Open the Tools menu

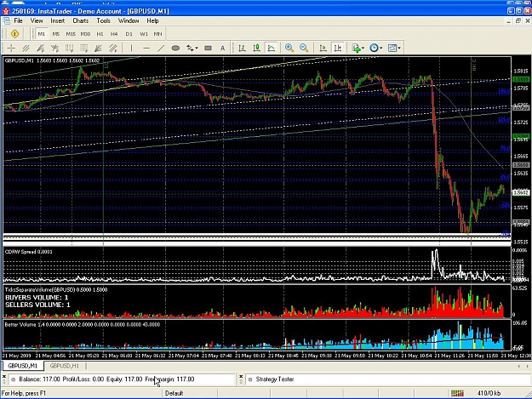click(103, 20)
